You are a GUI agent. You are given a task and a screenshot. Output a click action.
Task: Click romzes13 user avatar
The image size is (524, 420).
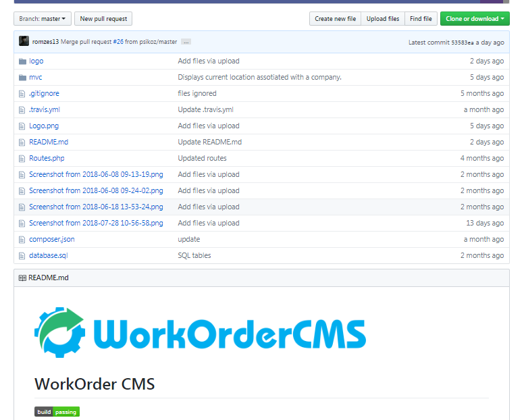coord(24,41)
